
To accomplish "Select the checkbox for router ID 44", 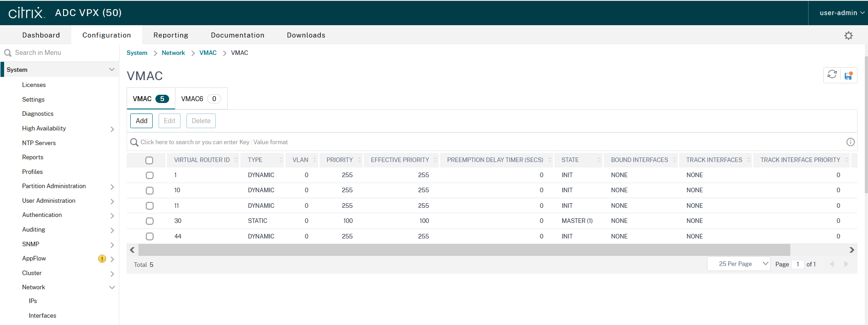I will [x=149, y=236].
